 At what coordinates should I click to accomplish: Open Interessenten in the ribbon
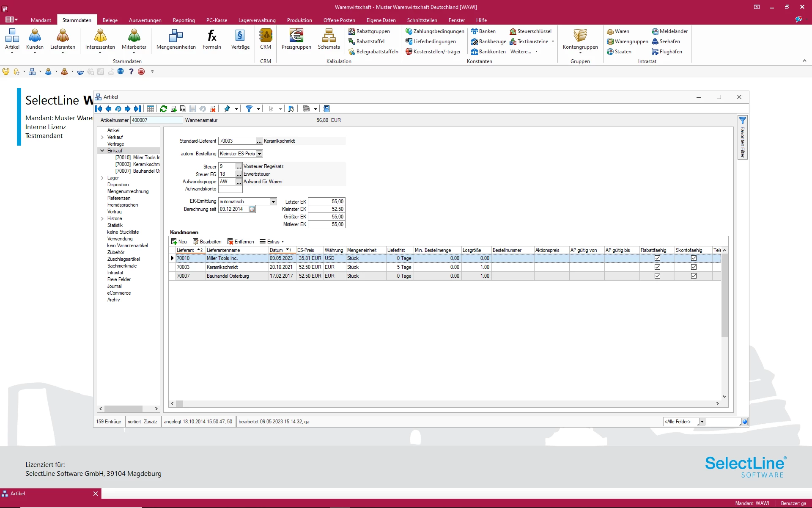point(100,40)
